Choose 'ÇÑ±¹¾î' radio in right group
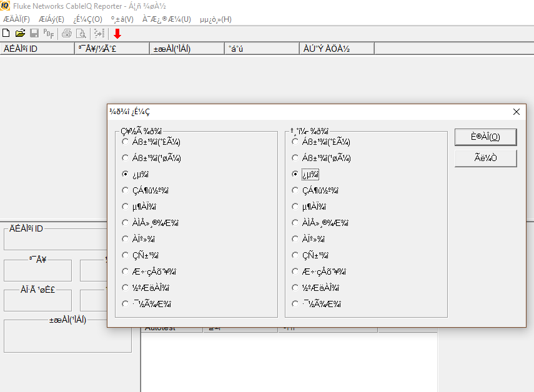Image resolution: width=534 pixels, height=392 pixels. pos(310,255)
